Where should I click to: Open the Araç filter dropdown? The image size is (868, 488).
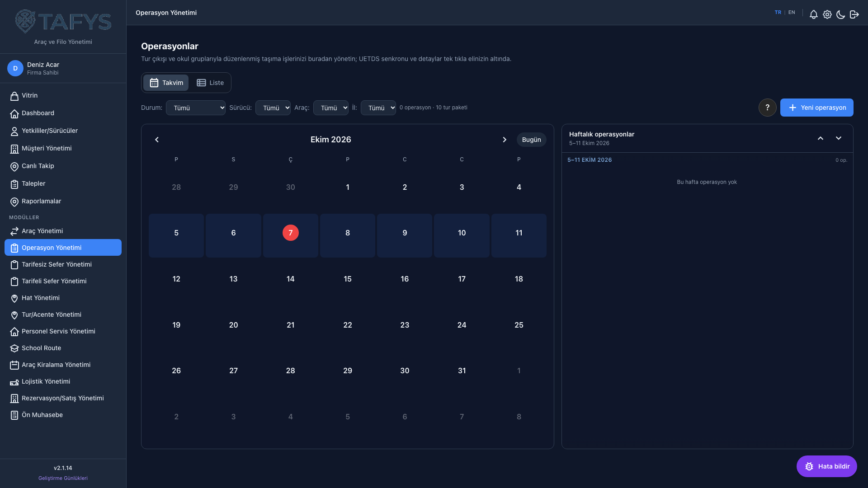pos(330,108)
